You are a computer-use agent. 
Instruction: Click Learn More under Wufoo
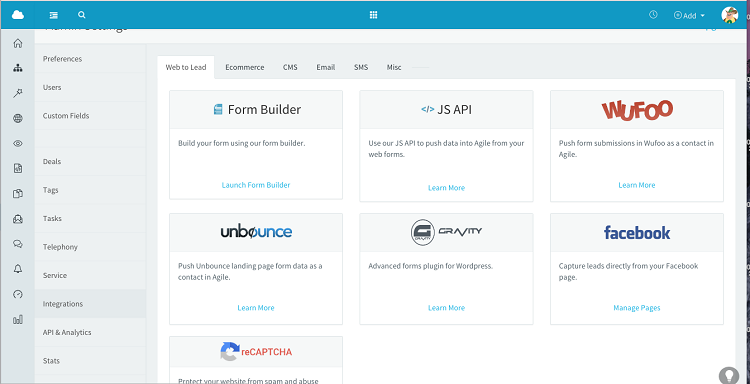(637, 185)
